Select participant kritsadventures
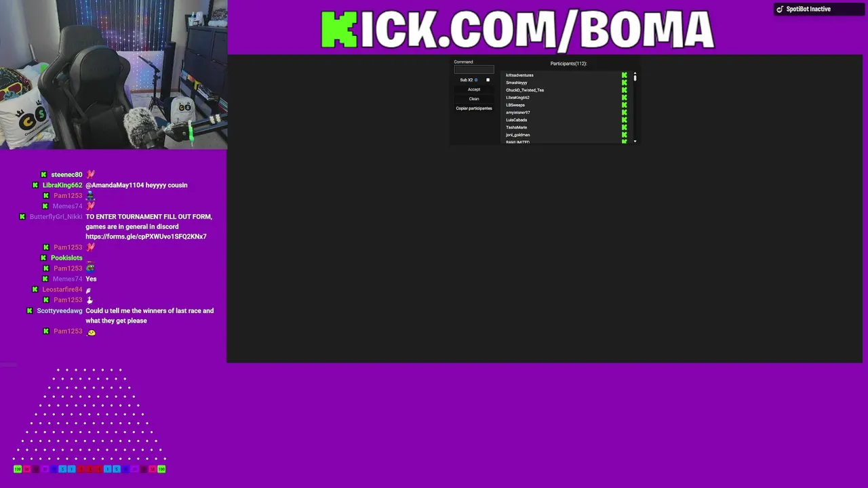 point(519,75)
